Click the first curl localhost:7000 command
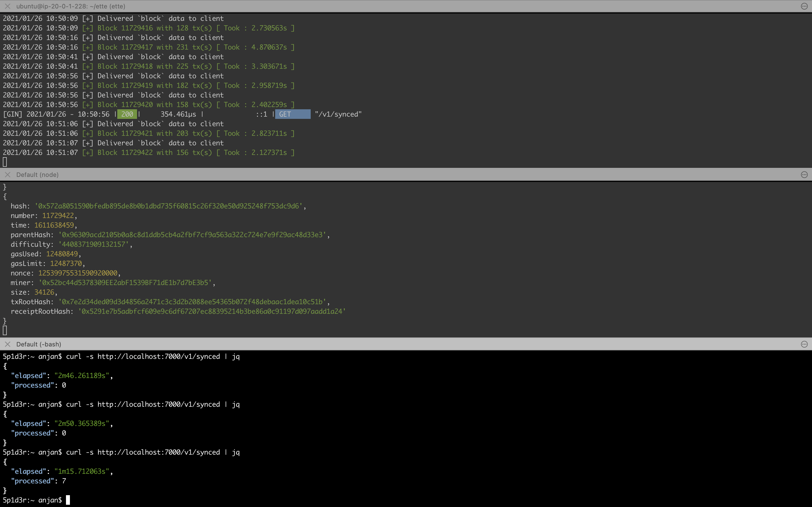Screen dimensions: 812x507 (153, 356)
